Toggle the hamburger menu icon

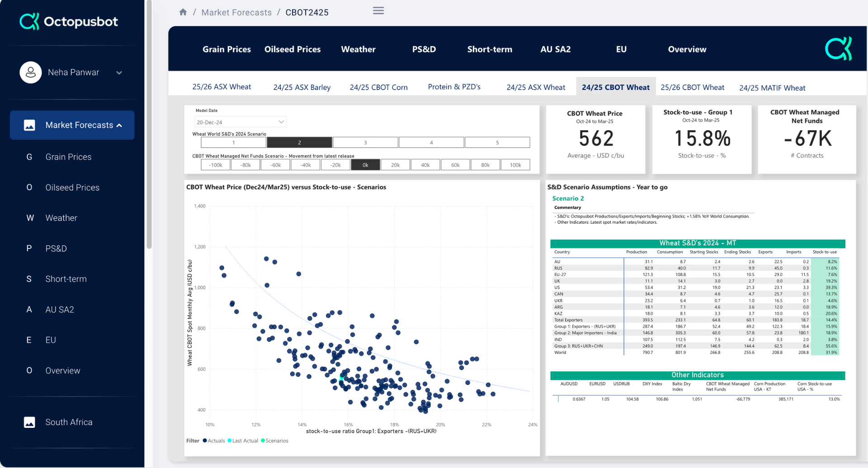(378, 10)
